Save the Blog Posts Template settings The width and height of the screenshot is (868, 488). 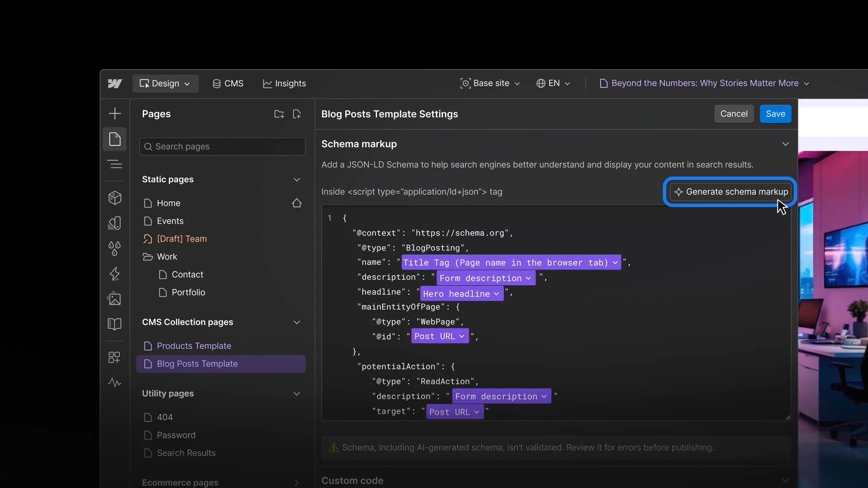click(775, 114)
